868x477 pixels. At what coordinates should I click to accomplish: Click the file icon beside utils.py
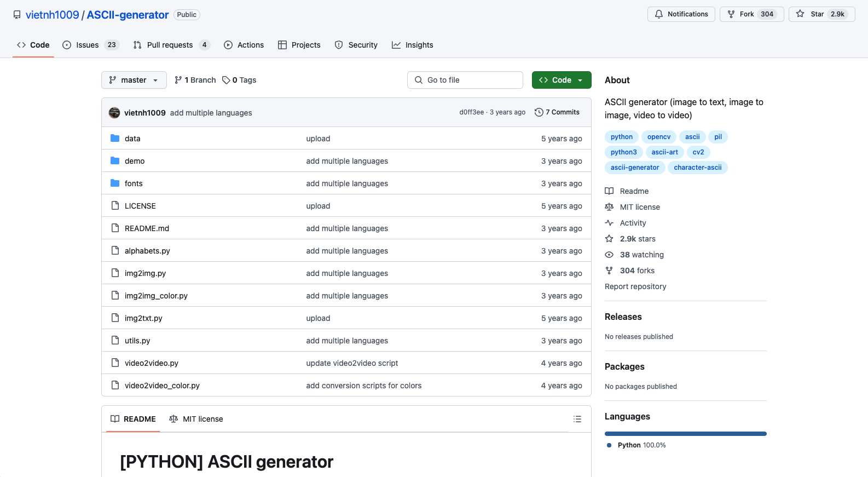(115, 340)
